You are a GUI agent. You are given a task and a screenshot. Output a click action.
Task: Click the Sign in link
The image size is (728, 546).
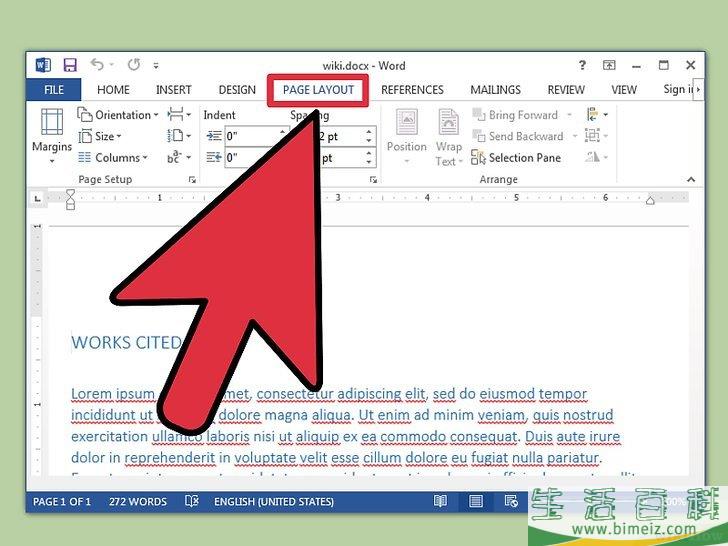678,89
